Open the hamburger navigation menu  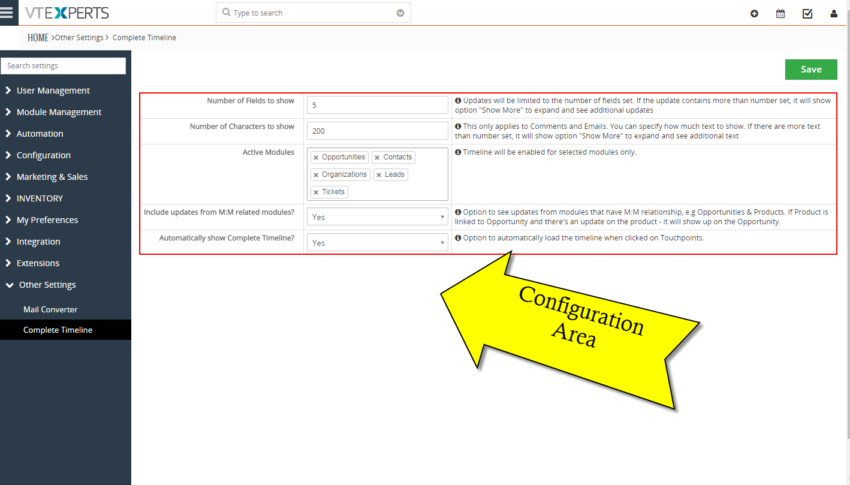[7, 12]
